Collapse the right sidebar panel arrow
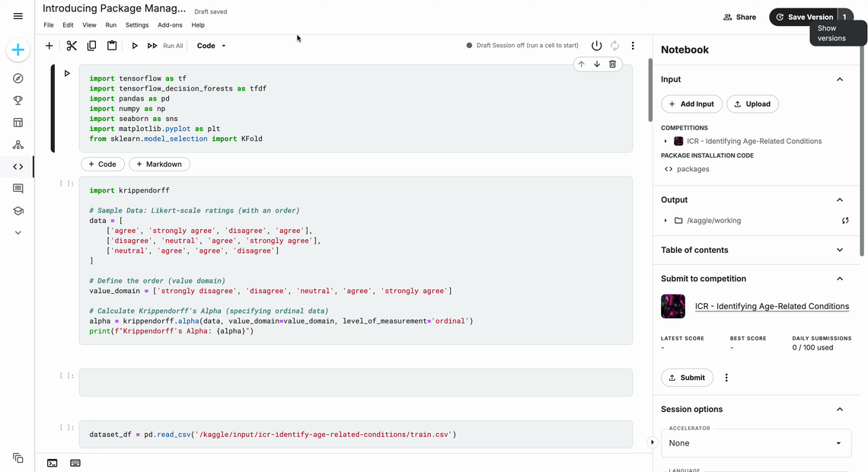This screenshot has height=472, width=868. pyautogui.click(x=652, y=442)
